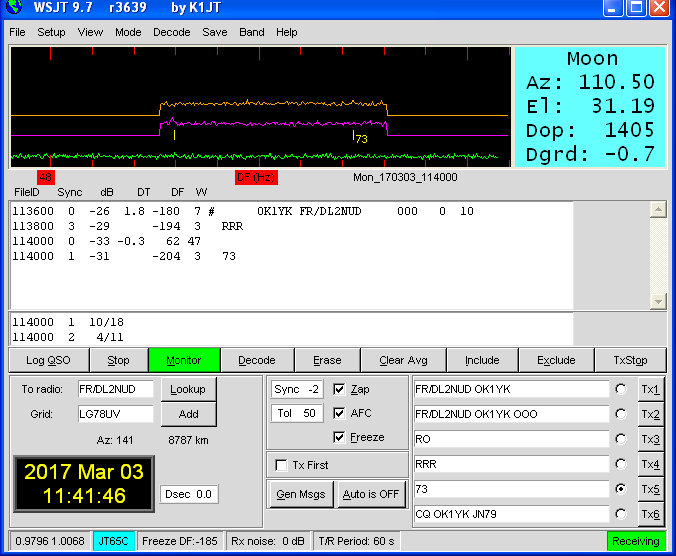Click the WSJT globe icon in title bar
Viewport: 676px width, 556px height.
coord(14,6)
